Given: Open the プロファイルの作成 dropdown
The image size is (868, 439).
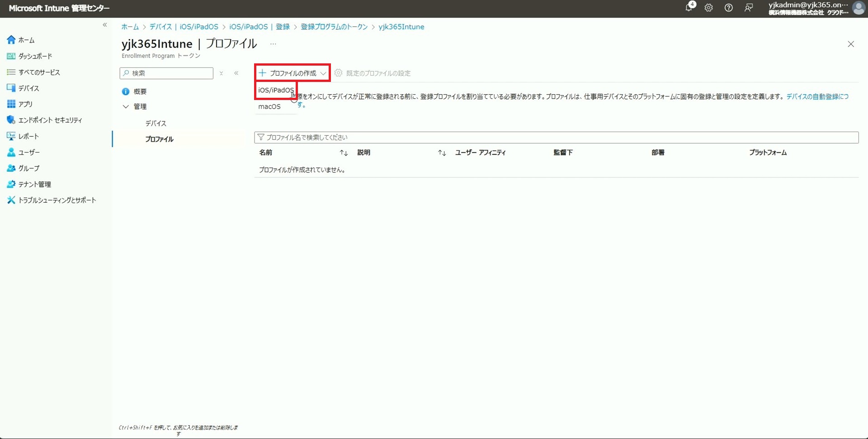Looking at the screenshot, I should tap(292, 73).
